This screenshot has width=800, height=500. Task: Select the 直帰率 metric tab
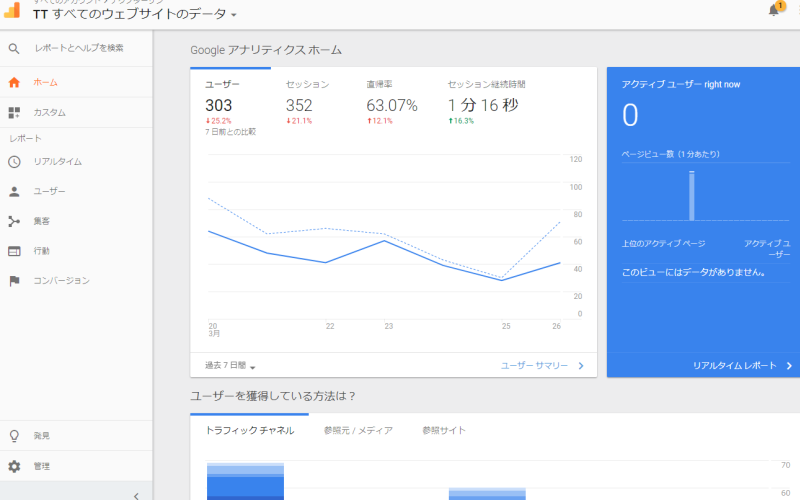click(383, 85)
